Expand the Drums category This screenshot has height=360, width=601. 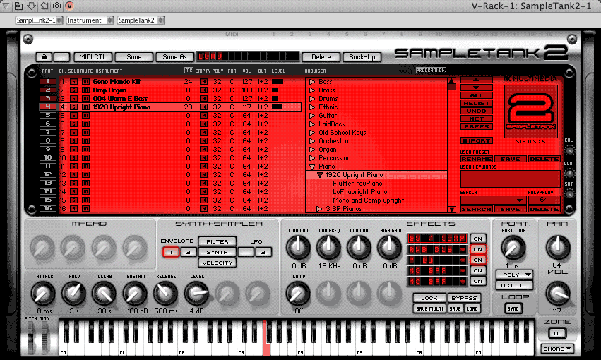point(312,99)
